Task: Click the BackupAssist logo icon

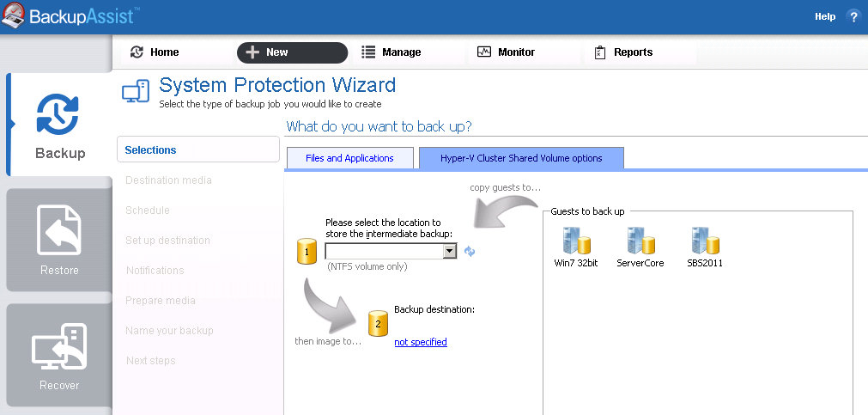Action: (13, 15)
